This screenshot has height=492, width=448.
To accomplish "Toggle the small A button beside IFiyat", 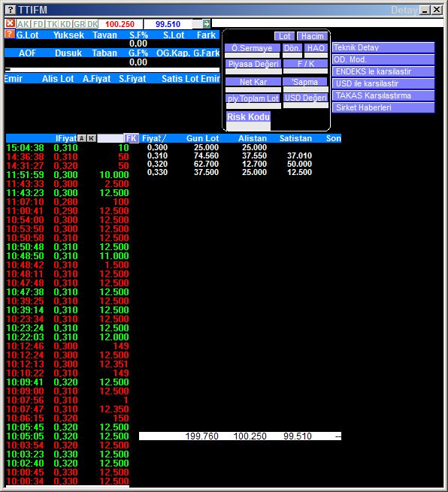I will point(82,138).
